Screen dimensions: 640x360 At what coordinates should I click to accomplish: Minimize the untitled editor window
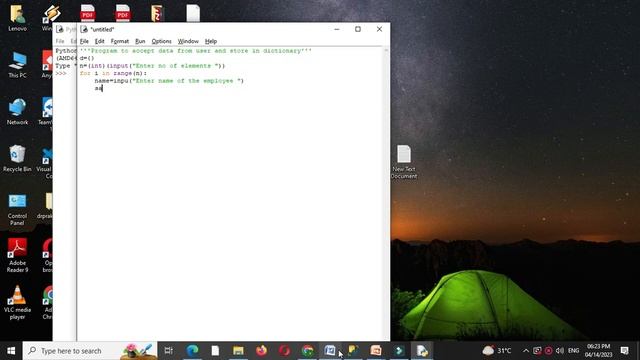pos(337,29)
